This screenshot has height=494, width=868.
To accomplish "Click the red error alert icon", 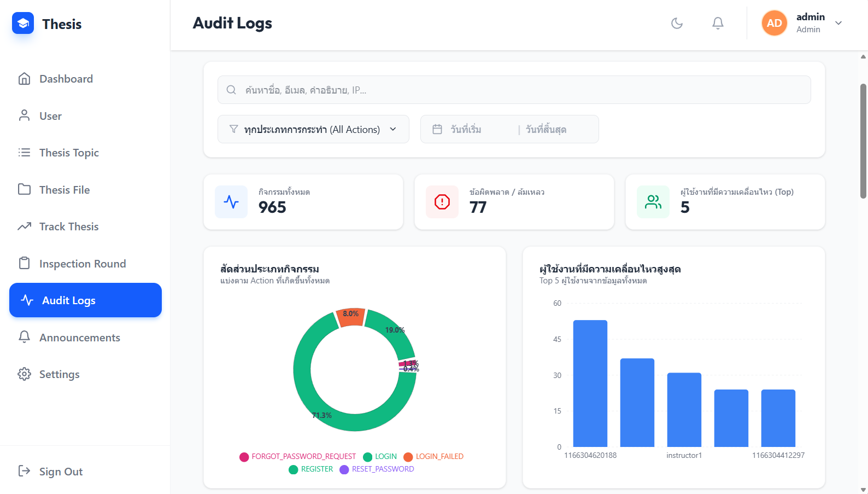I will click(442, 202).
